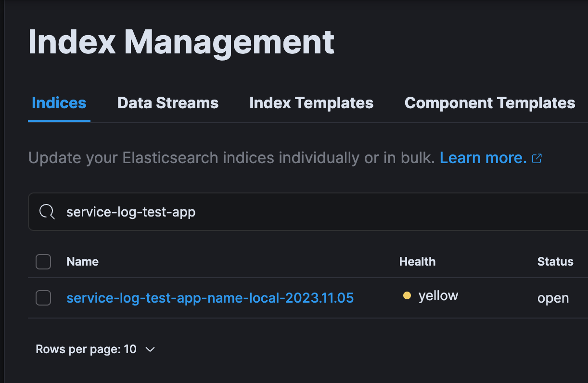Open the Component Templates tab
The height and width of the screenshot is (383, 588).
[490, 103]
